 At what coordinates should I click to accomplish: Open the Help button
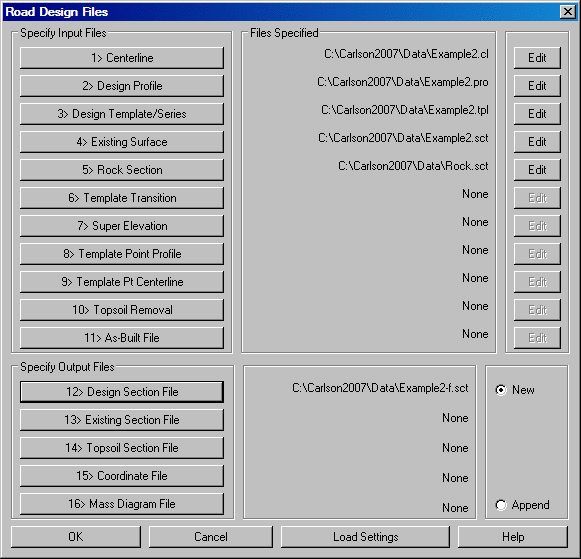(x=513, y=537)
